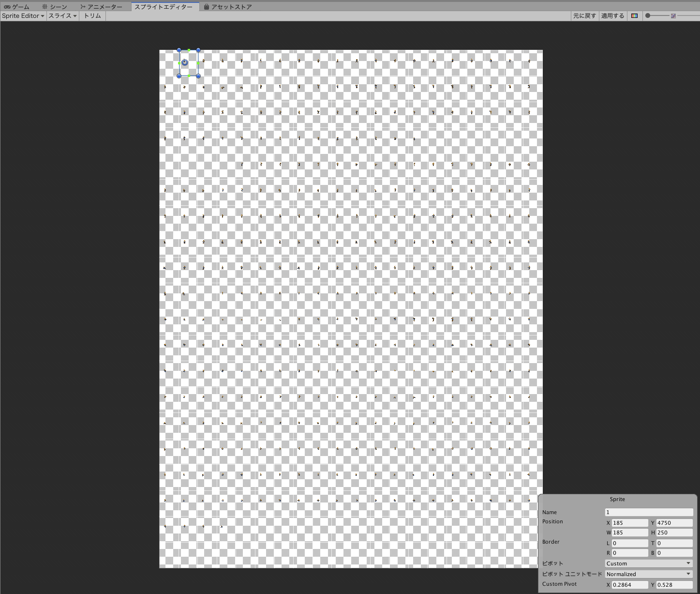Screen dimensions: 700x594
Task: Click the Border label
Action: tap(551, 542)
